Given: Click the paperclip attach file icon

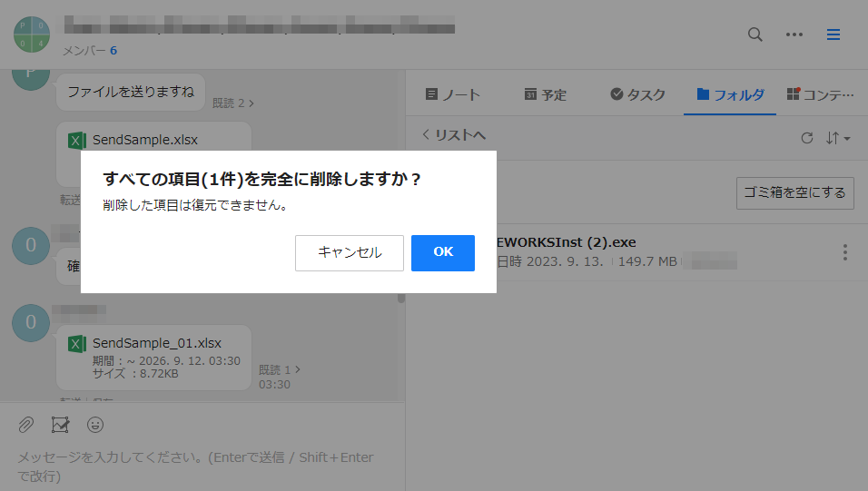Looking at the screenshot, I should 26,424.
